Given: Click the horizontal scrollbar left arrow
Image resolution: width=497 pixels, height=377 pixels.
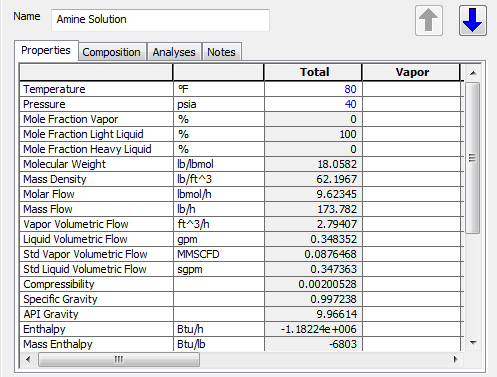Looking at the screenshot, I should (x=28, y=359).
